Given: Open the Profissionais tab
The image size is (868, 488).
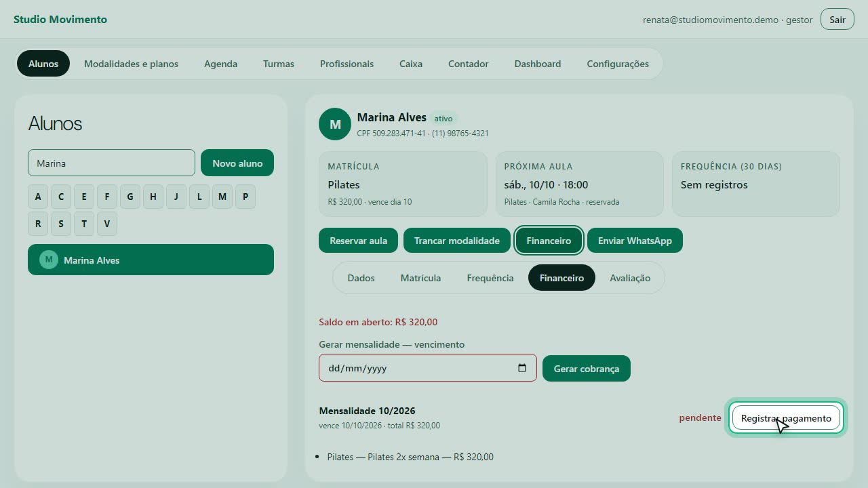Looking at the screenshot, I should (347, 64).
